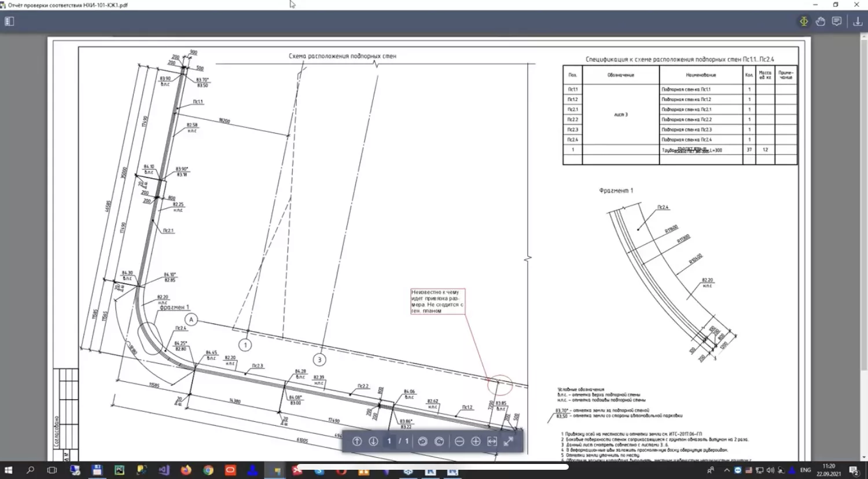This screenshot has width=868, height=479.
Task: Rotate the page clockwise
Action: pos(439,441)
